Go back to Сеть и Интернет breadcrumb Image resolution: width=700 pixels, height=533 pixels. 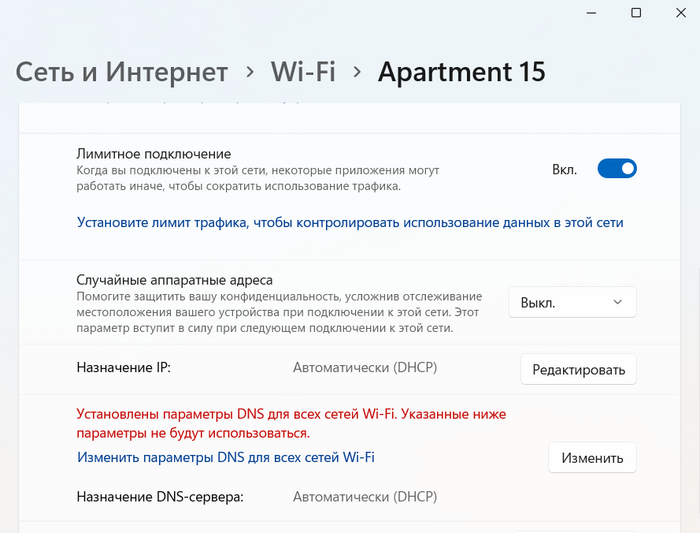(122, 72)
